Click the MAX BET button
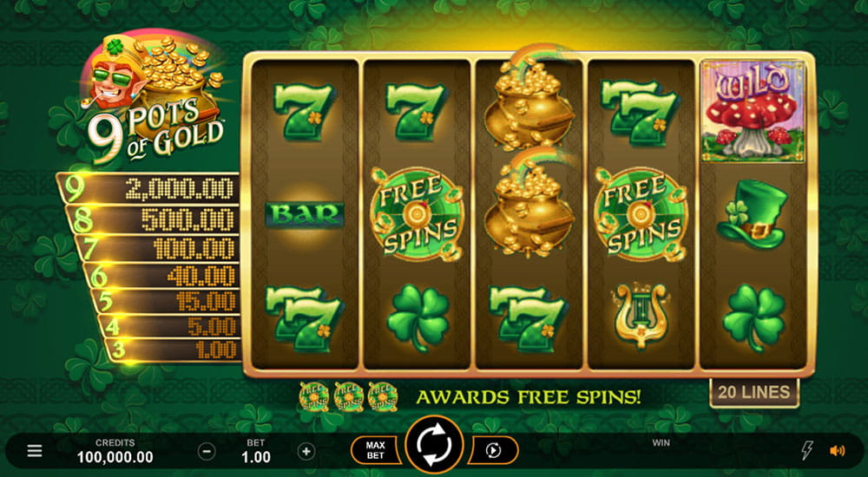Image resolution: width=868 pixels, height=477 pixels. click(x=376, y=450)
